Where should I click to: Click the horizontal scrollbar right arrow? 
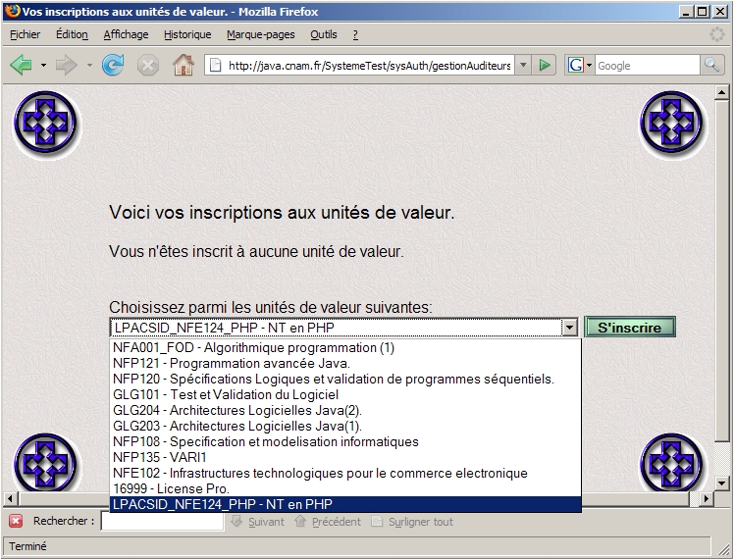707,499
